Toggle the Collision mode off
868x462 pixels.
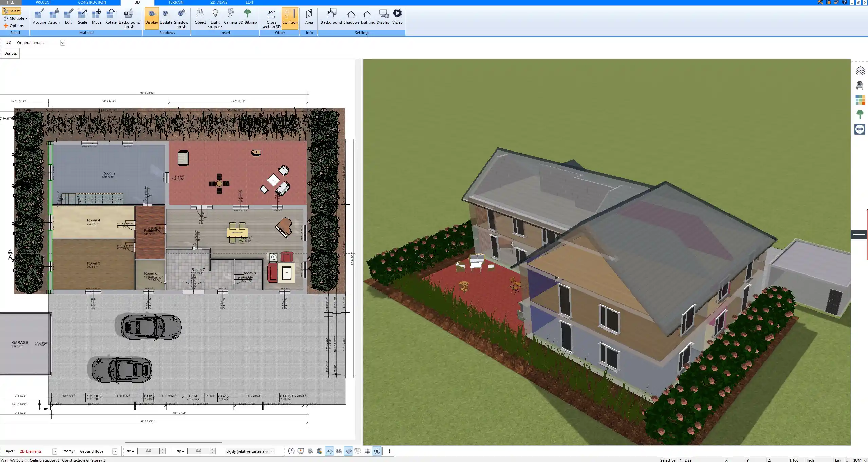[290, 17]
